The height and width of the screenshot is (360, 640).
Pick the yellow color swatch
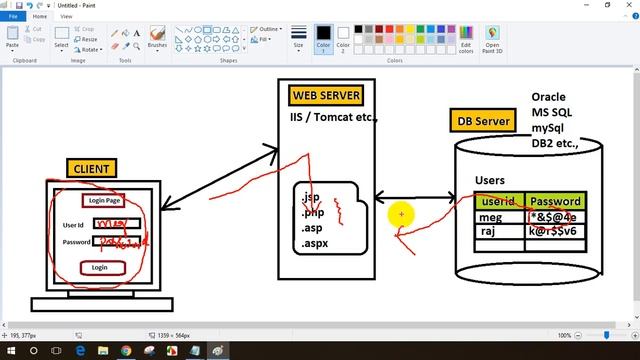click(x=410, y=29)
